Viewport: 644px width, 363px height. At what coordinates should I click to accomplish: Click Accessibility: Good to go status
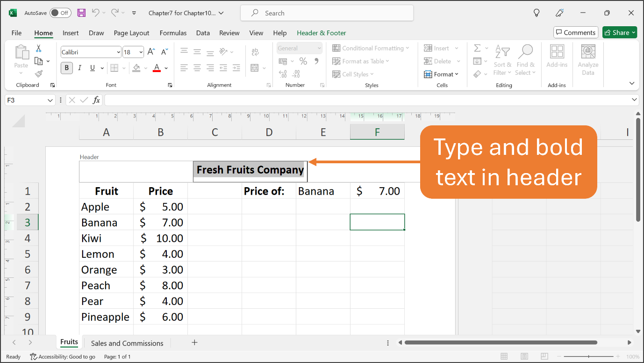tap(63, 356)
